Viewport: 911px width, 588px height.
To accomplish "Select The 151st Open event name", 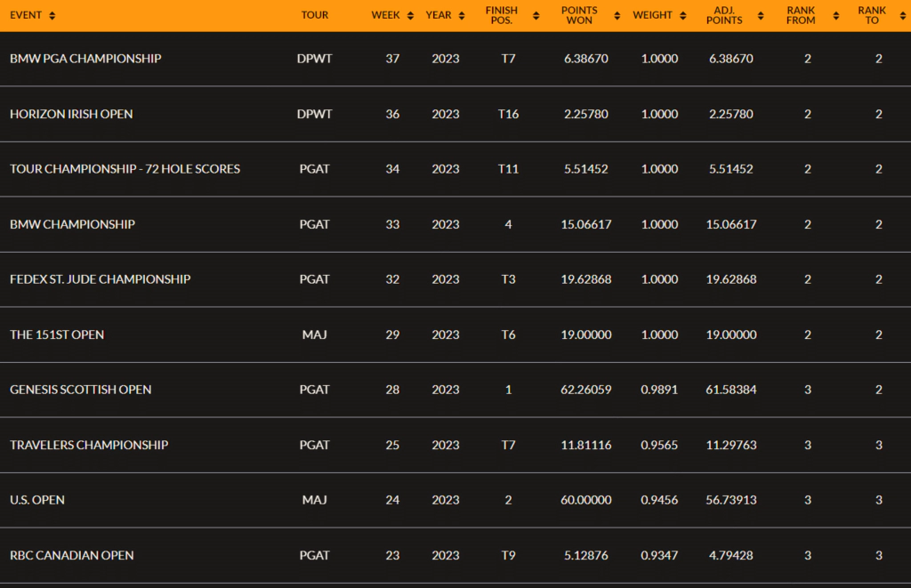I will coord(57,334).
